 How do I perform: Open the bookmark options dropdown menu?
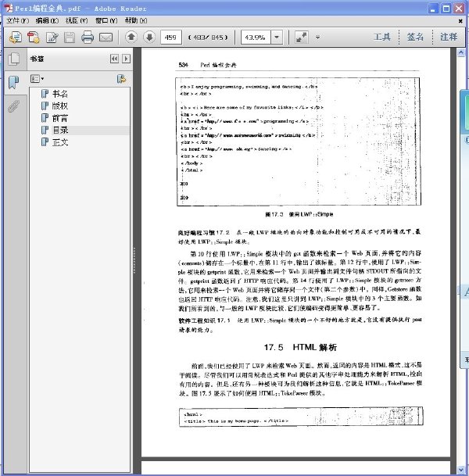coord(37,79)
